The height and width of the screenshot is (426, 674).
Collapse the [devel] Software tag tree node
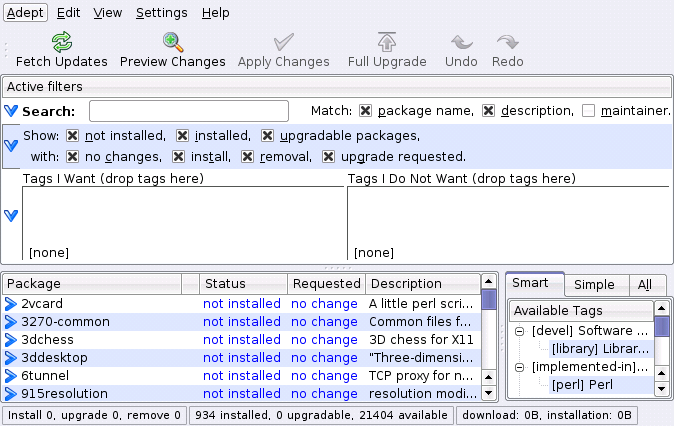(520, 331)
